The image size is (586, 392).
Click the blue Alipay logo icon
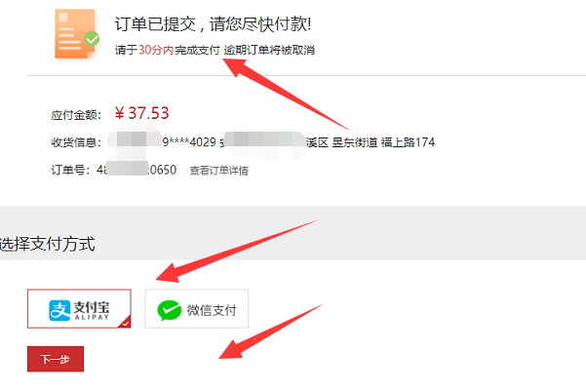pos(59,310)
